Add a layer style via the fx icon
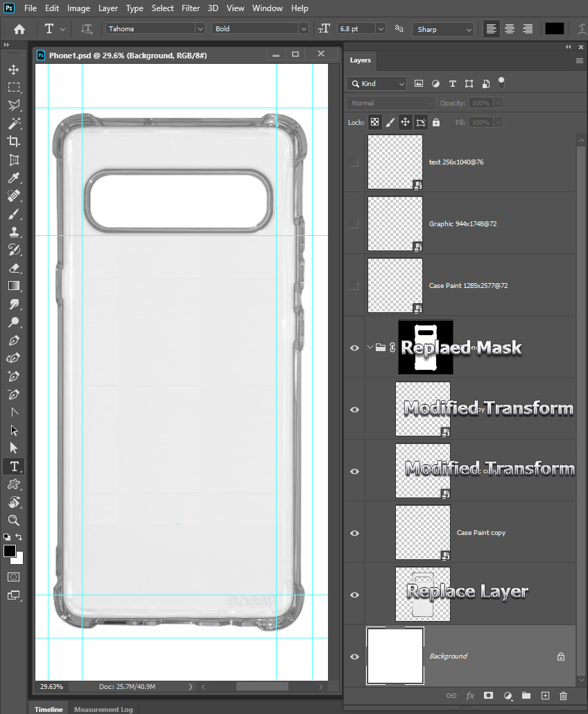Screen dimensions: 588x714 tap(470, 695)
